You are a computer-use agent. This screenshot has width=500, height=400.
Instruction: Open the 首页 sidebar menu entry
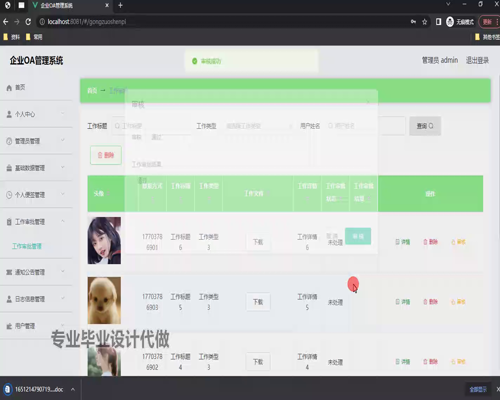point(36,87)
